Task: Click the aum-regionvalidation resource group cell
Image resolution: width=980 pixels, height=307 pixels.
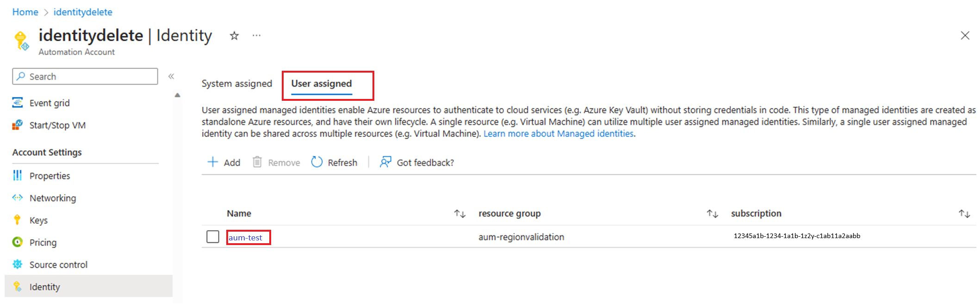Action: point(521,237)
